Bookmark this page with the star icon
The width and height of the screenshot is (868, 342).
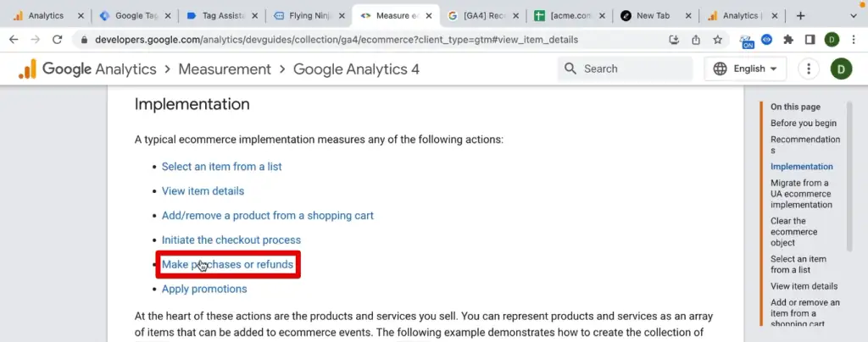point(717,40)
